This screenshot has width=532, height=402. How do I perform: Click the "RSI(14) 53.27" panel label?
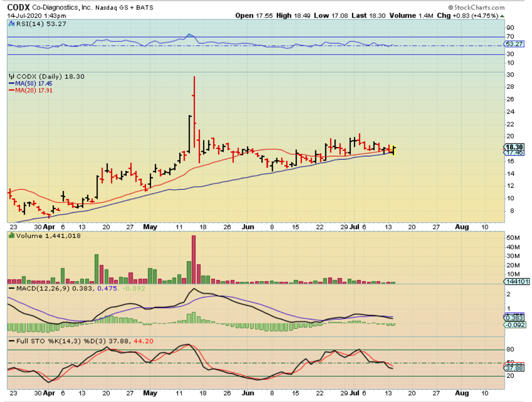coord(41,24)
